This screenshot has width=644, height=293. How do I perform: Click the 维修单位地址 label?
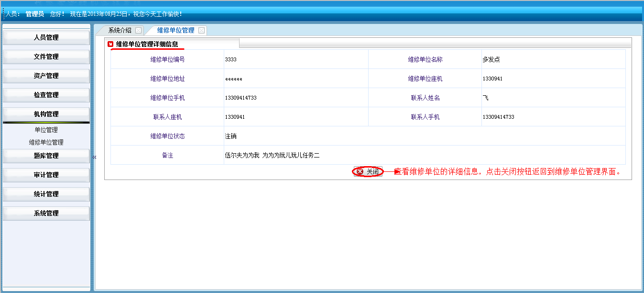(167, 79)
